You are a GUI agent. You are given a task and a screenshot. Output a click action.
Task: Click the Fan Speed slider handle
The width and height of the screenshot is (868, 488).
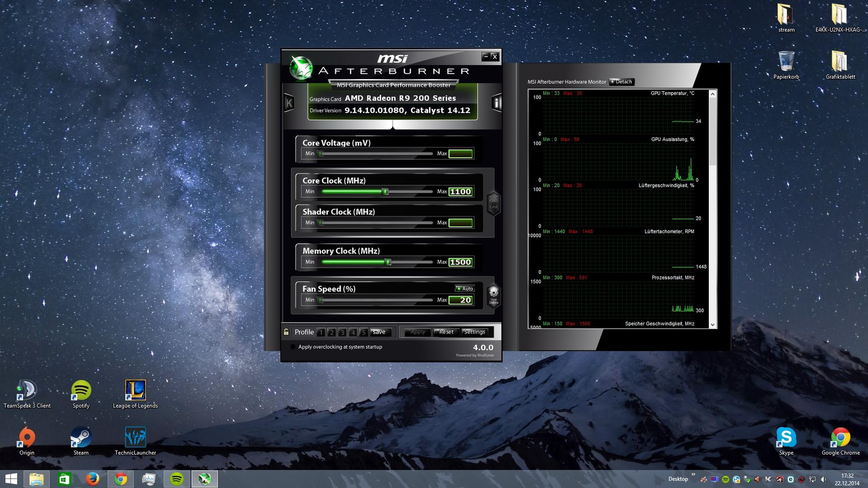(x=321, y=300)
